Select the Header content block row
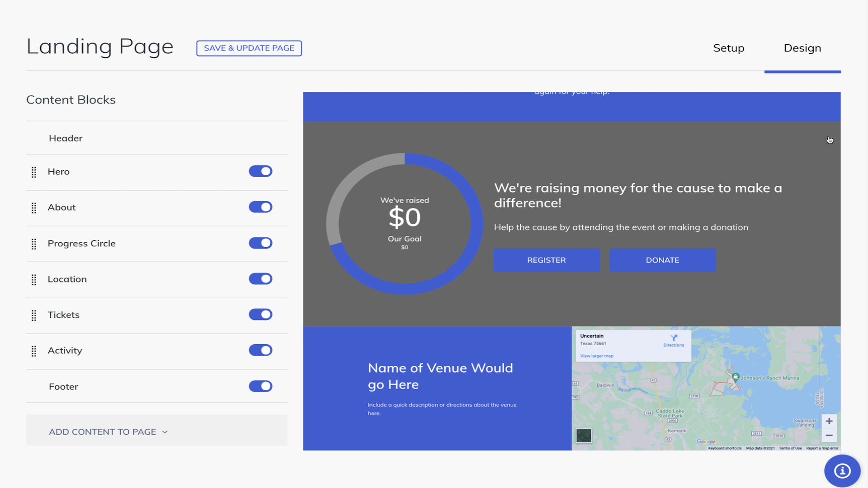The width and height of the screenshot is (868, 488). 156,138
